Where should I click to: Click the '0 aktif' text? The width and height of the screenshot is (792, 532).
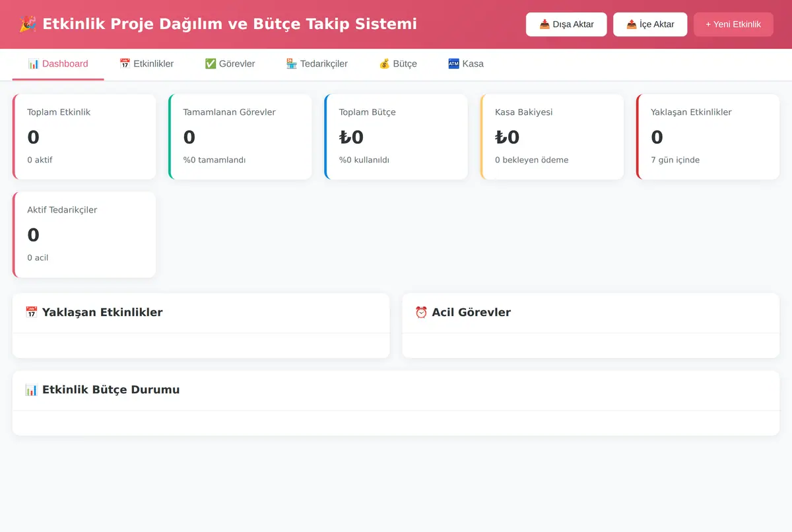40,160
